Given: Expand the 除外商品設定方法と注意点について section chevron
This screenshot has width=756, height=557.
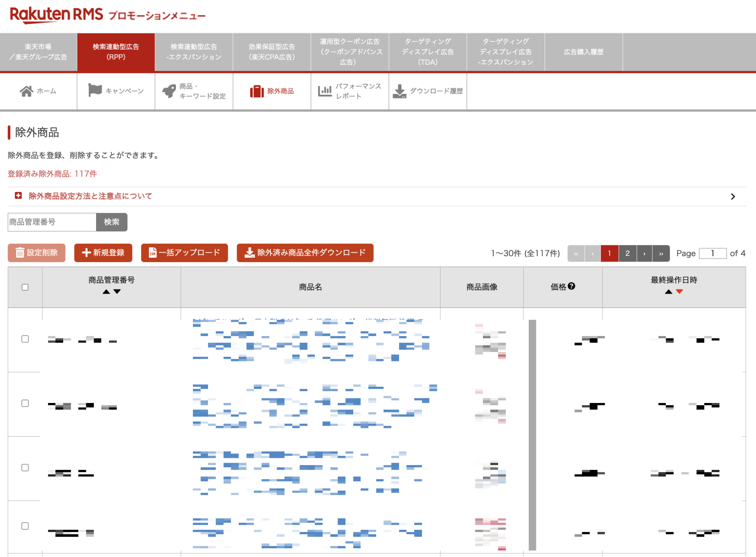Looking at the screenshot, I should click(733, 196).
